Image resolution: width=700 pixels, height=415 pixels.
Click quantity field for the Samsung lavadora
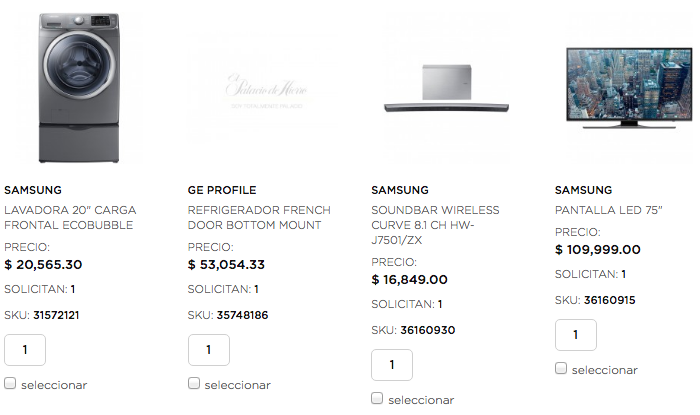pos(25,350)
